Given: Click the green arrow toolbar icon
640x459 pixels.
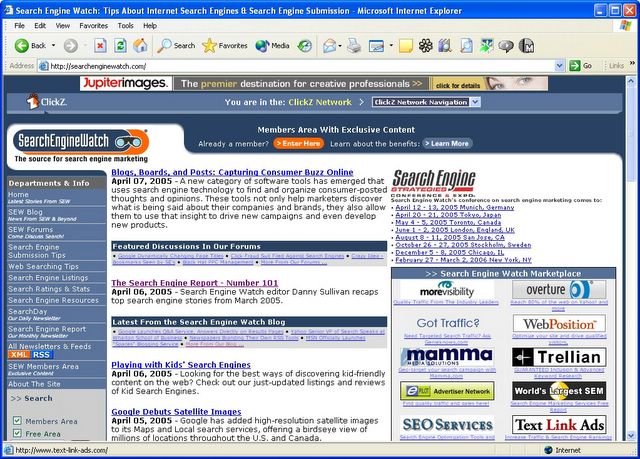Looking at the screenshot, I should [486, 46].
